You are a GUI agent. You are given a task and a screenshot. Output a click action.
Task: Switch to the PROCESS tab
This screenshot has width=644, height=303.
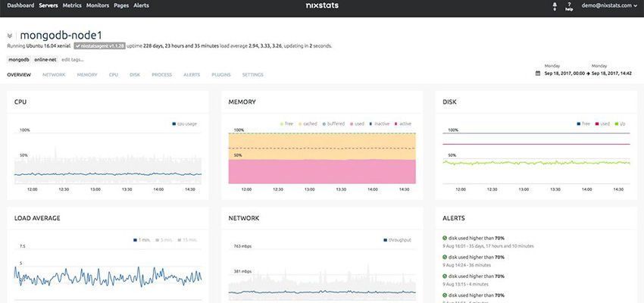[x=162, y=75]
